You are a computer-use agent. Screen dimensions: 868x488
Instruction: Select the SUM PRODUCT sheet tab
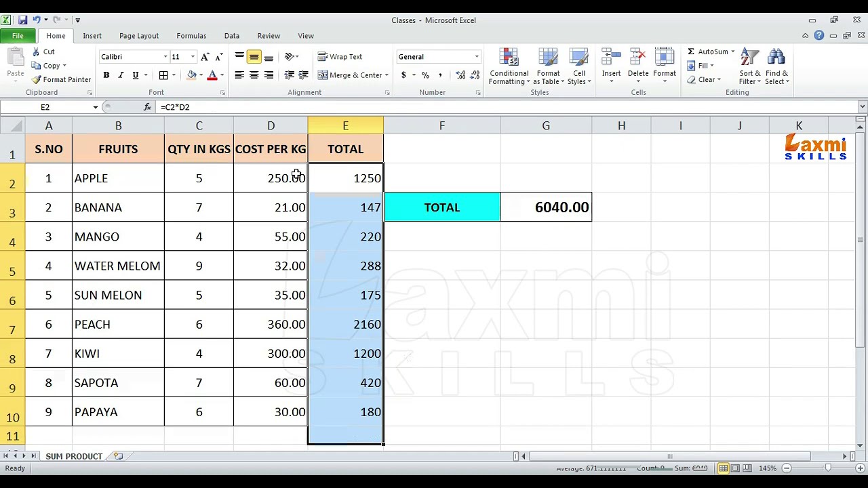click(x=74, y=456)
